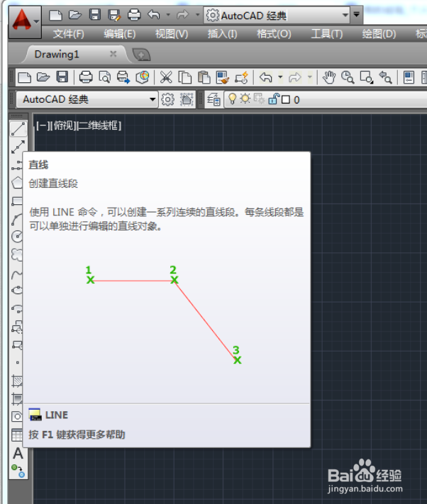Click Save in the quick access toolbar

pyautogui.click(x=95, y=15)
